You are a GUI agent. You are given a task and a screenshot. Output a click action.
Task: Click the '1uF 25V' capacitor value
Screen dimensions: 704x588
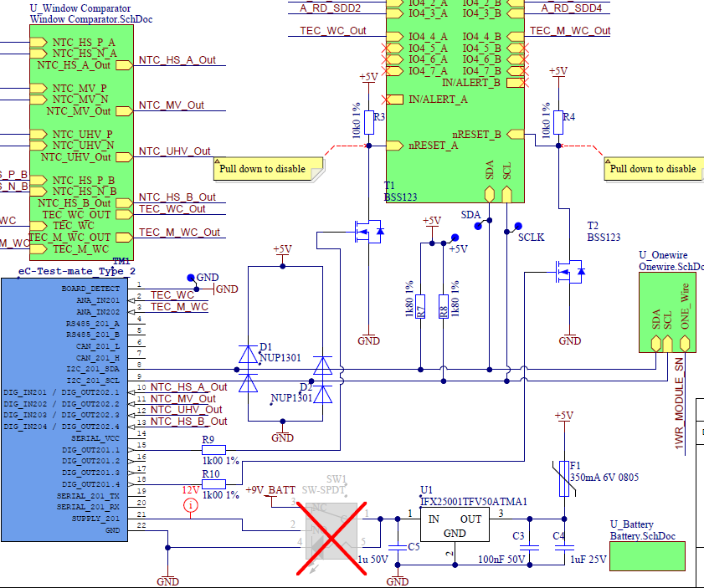click(588, 560)
